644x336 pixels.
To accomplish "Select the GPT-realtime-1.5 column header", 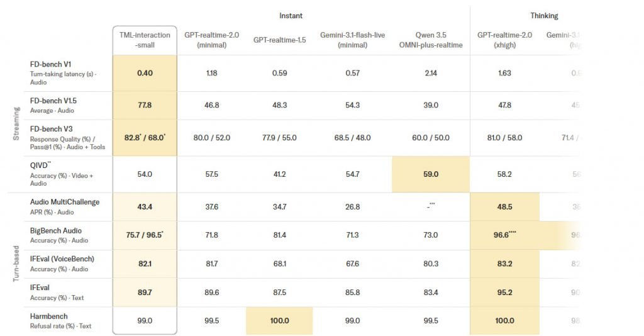I will tap(279, 40).
